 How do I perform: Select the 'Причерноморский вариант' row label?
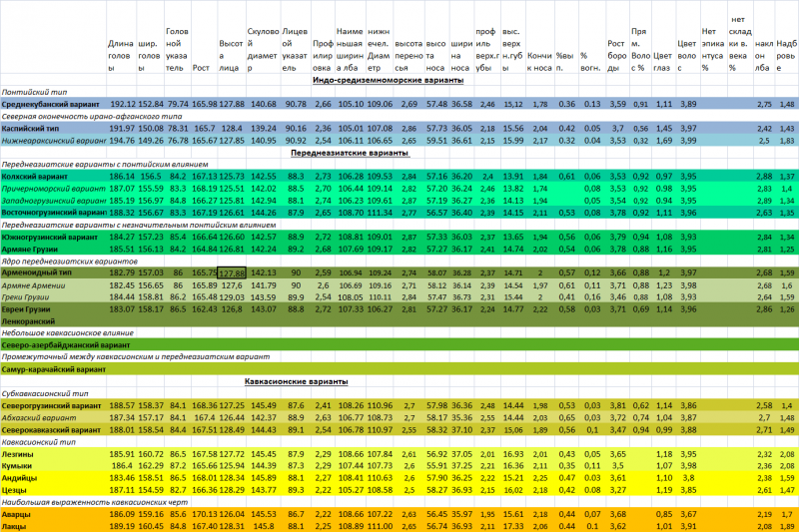54,189
